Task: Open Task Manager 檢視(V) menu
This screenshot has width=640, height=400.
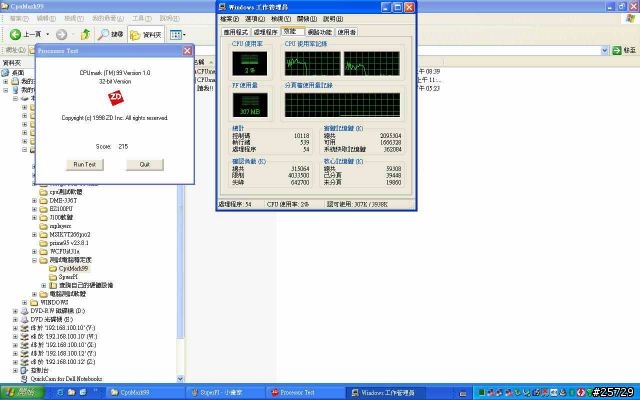Action: coord(280,19)
